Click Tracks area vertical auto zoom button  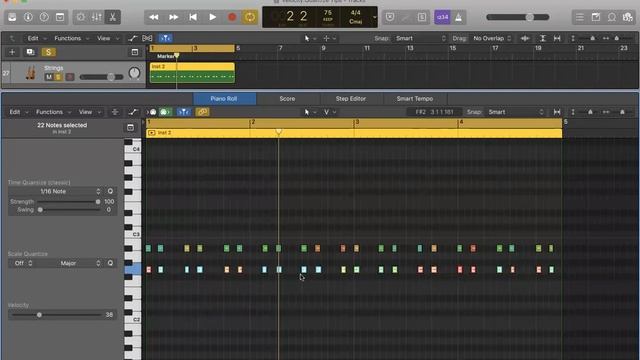[542, 38]
